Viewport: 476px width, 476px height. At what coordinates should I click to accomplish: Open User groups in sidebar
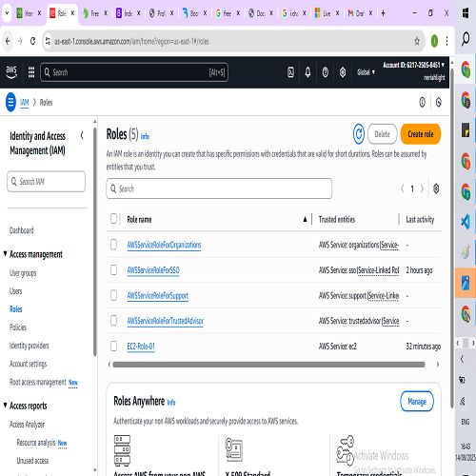tap(23, 273)
